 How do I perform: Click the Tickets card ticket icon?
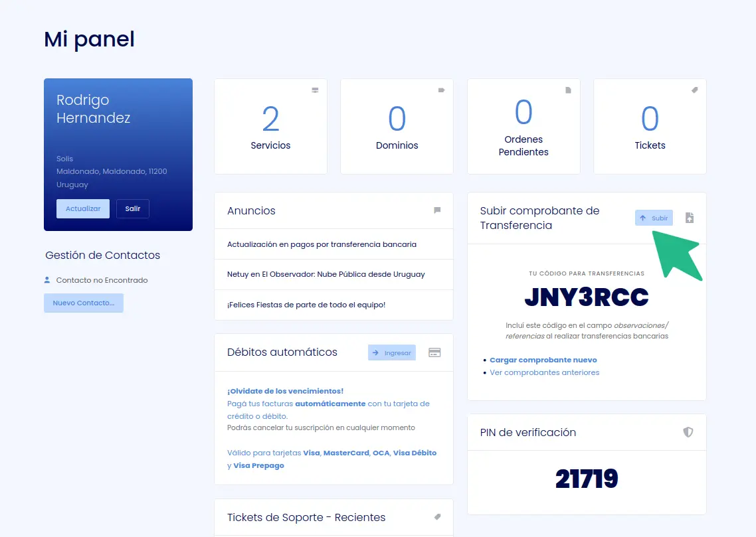click(694, 90)
